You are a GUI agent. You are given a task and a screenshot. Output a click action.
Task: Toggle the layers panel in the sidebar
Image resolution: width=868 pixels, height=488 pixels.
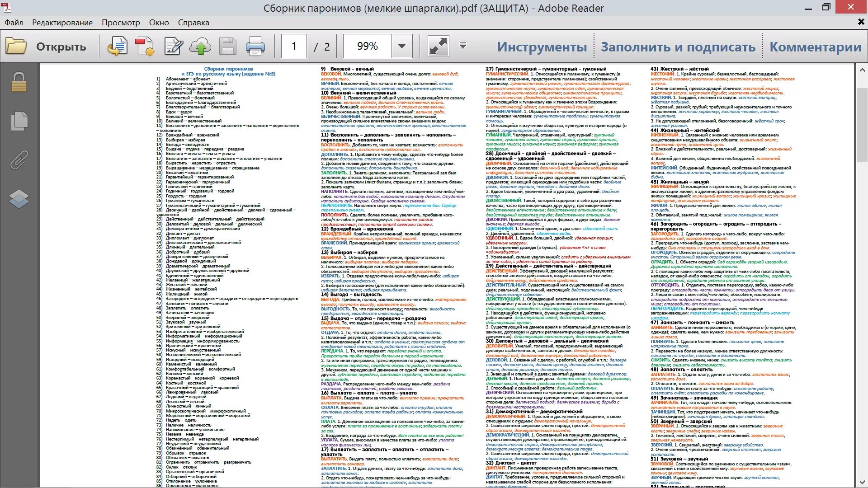coord(19,198)
